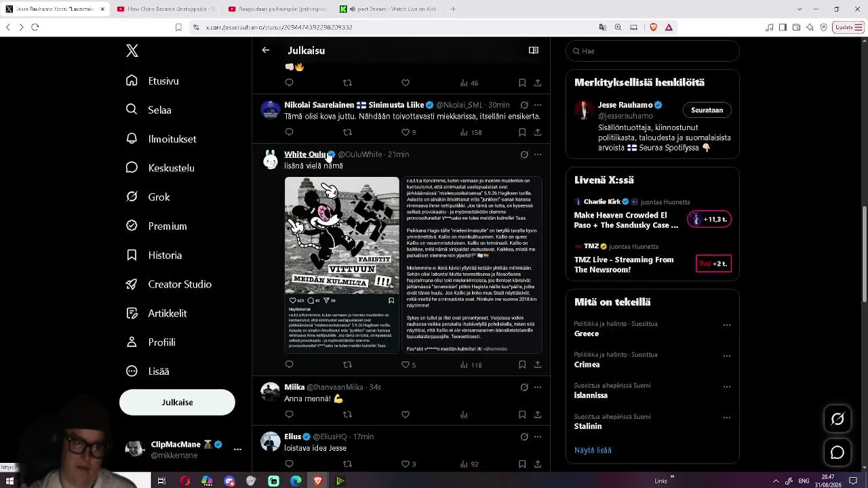Bookmark Elius's post

(522, 464)
